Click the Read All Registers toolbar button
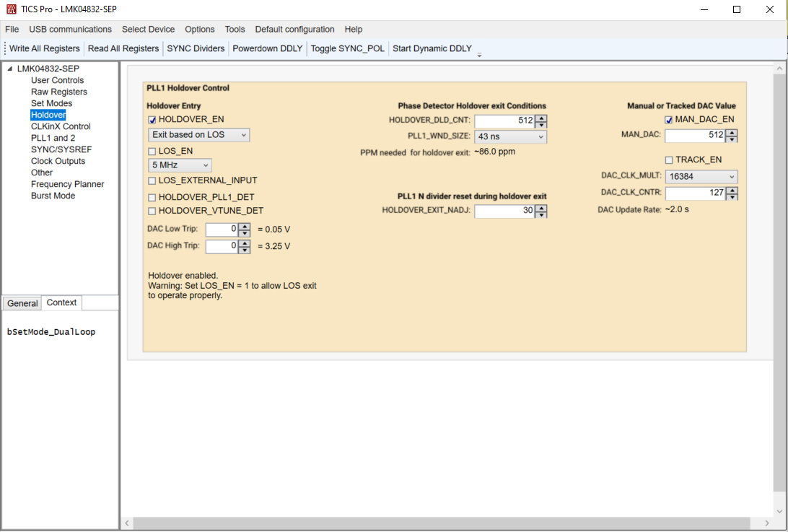This screenshot has height=532, width=788. tap(123, 48)
